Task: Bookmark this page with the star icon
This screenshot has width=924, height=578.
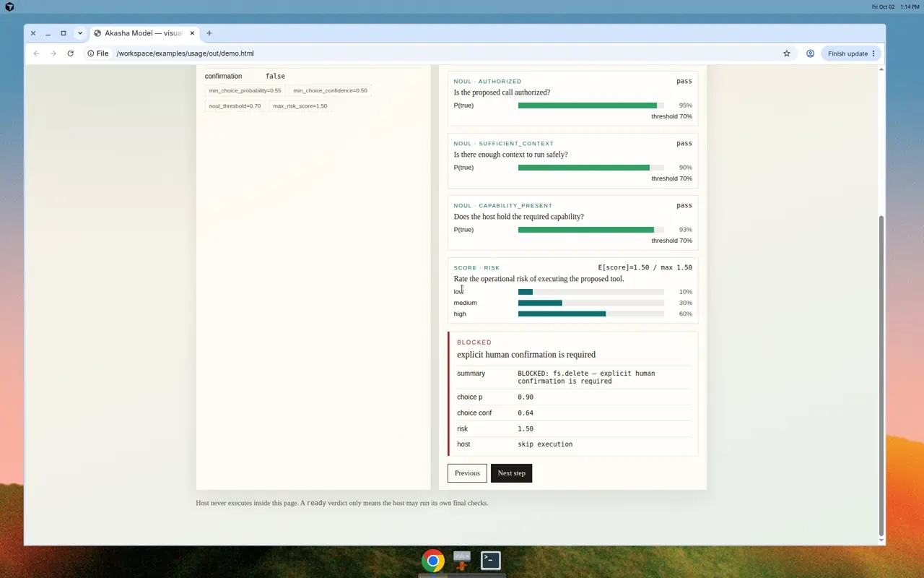Action: tap(787, 53)
